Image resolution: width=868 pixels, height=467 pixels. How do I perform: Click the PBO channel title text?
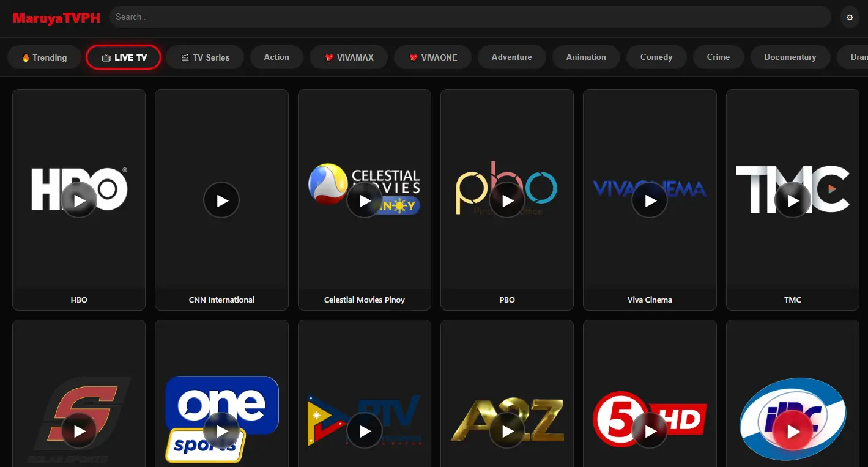(x=507, y=300)
